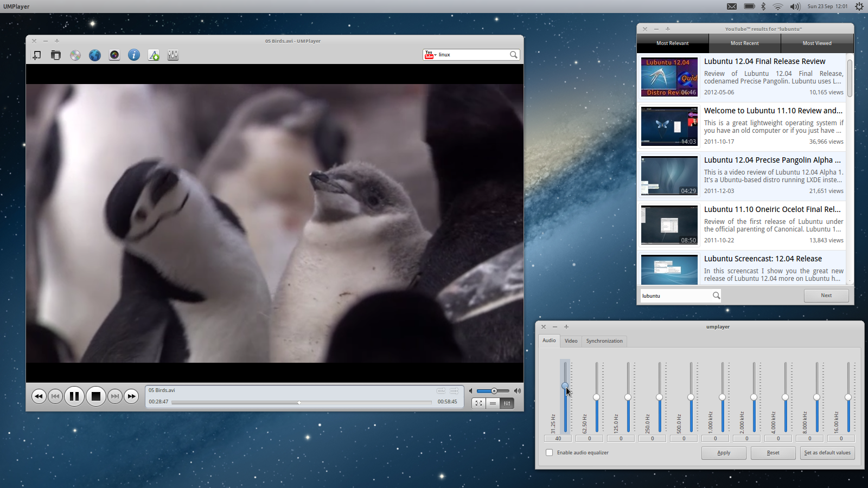Adjust the 2.000 kHz equalizer slider
This screenshot has width=868, height=488.
click(754, 397)
